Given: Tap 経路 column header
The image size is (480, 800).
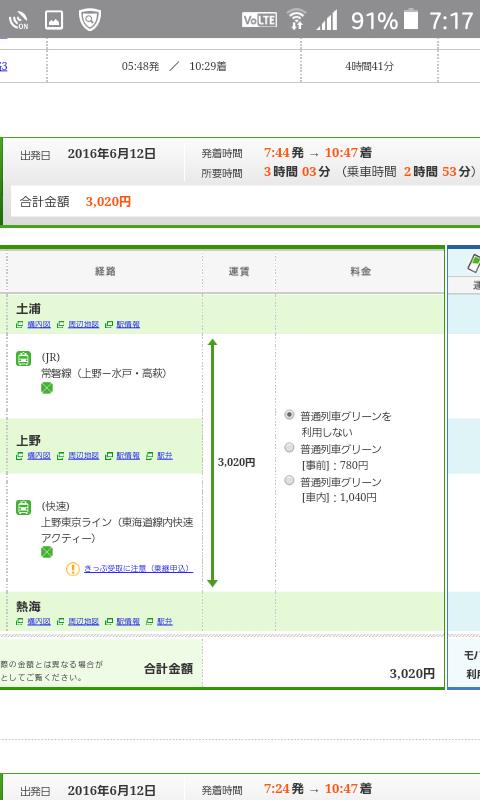Looking at the screenshot, I should [105, 271].
